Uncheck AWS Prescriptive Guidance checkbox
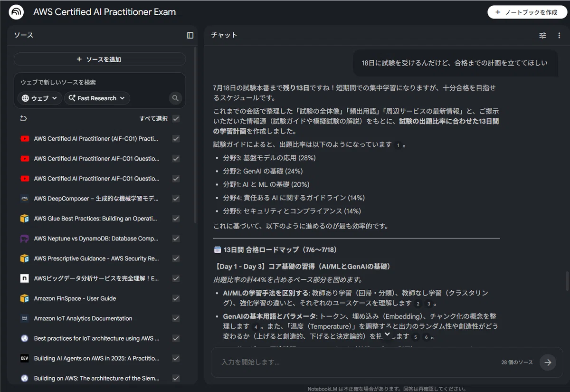 176,258
